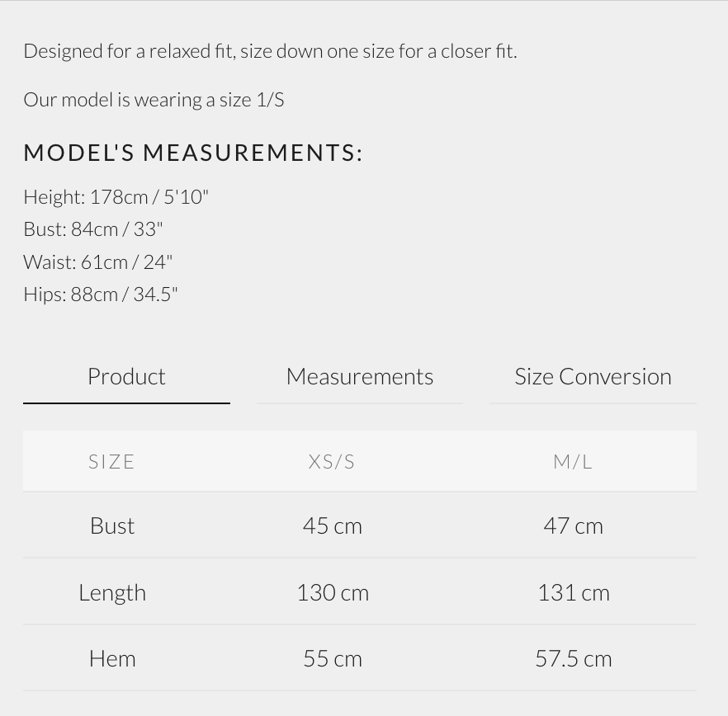This screenshot has width=728, height=716.
Task: Select the Length row label
Action: [x=112, y=592]
